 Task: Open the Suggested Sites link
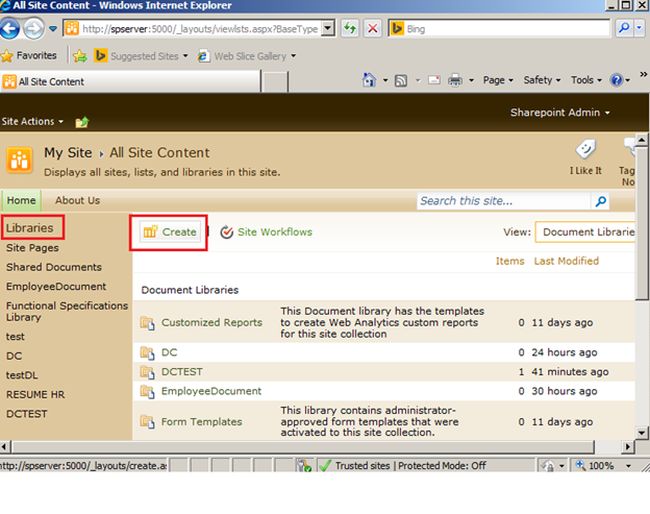pyautogui.click(x=141, y=56)
